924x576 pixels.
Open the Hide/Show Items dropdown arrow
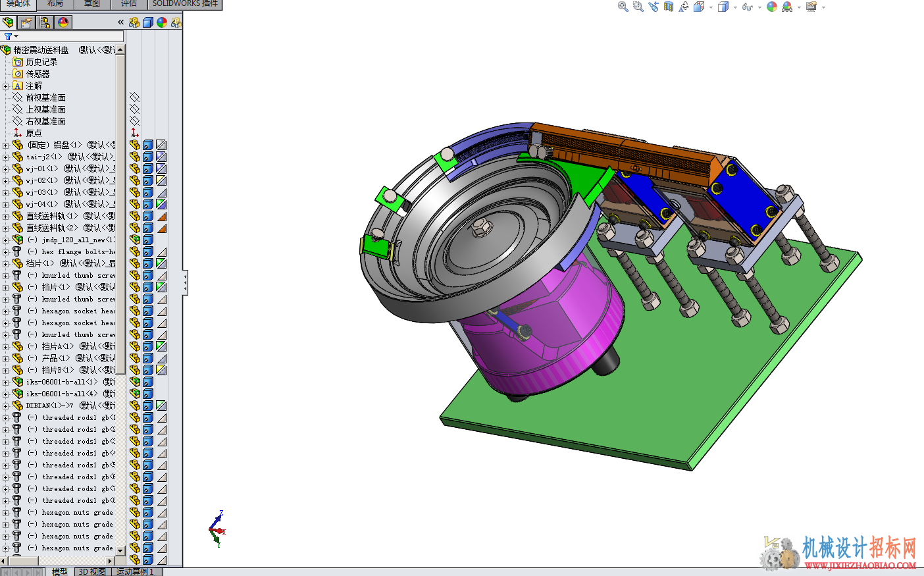click(x=759, y=7)
